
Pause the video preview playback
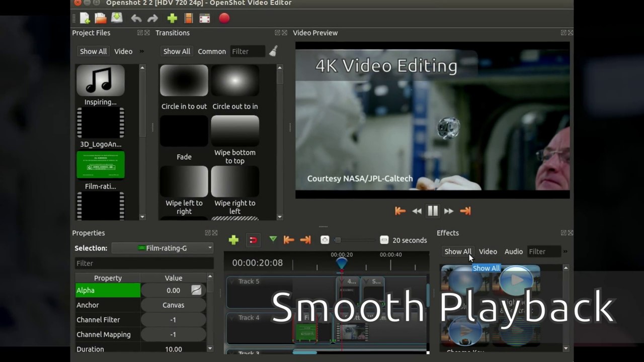433,211
